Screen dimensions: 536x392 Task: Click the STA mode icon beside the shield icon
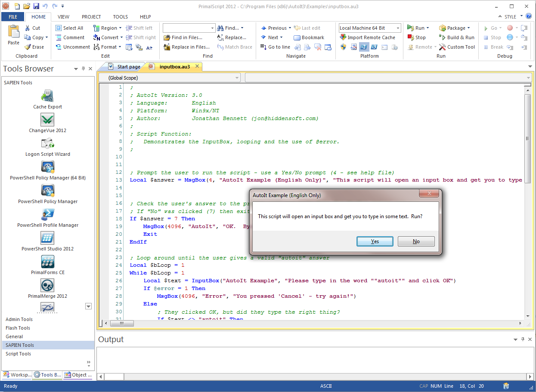(353, 47)
